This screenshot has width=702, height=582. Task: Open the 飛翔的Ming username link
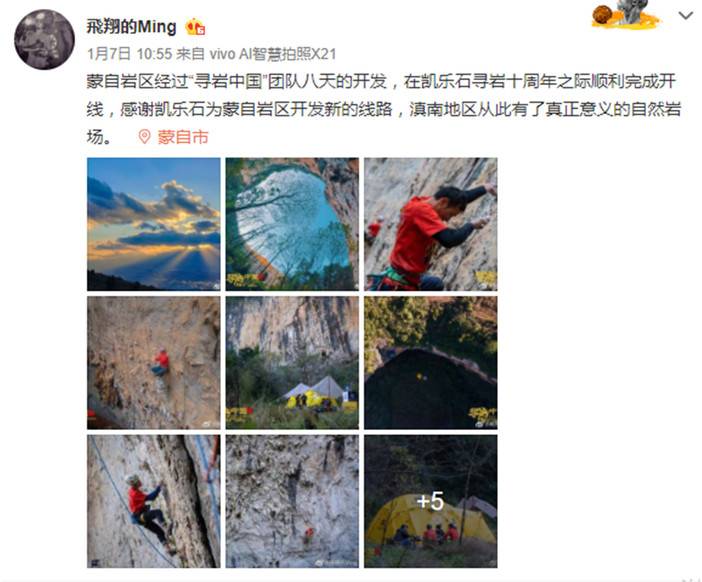tap(132, 27)
